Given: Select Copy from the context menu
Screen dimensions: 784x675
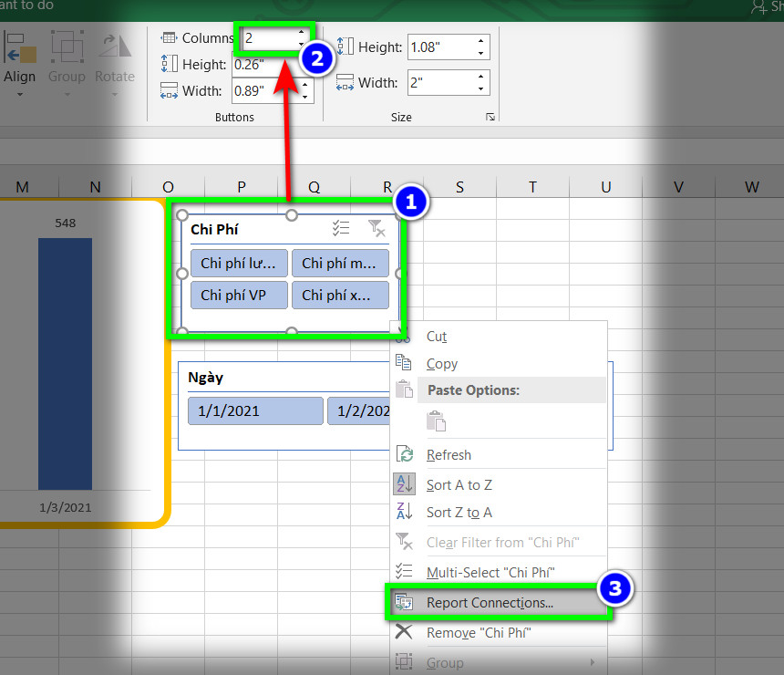Looking at the screenshot, I should click(x=441, y=364).
